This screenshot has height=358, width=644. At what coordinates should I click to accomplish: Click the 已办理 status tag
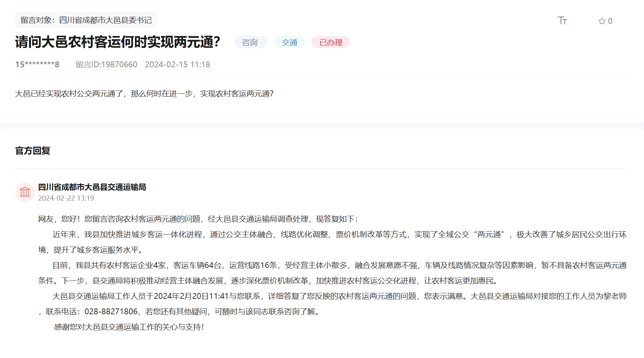(330, 42)
